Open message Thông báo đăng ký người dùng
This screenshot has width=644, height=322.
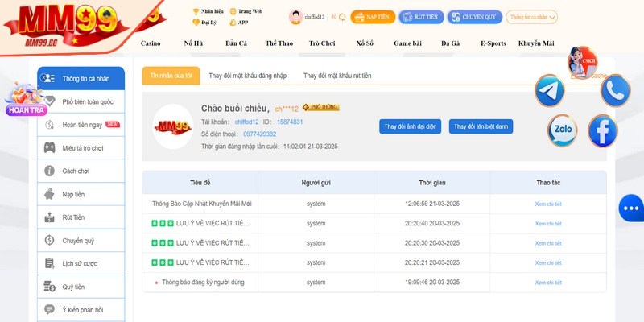tap(203, 283)
